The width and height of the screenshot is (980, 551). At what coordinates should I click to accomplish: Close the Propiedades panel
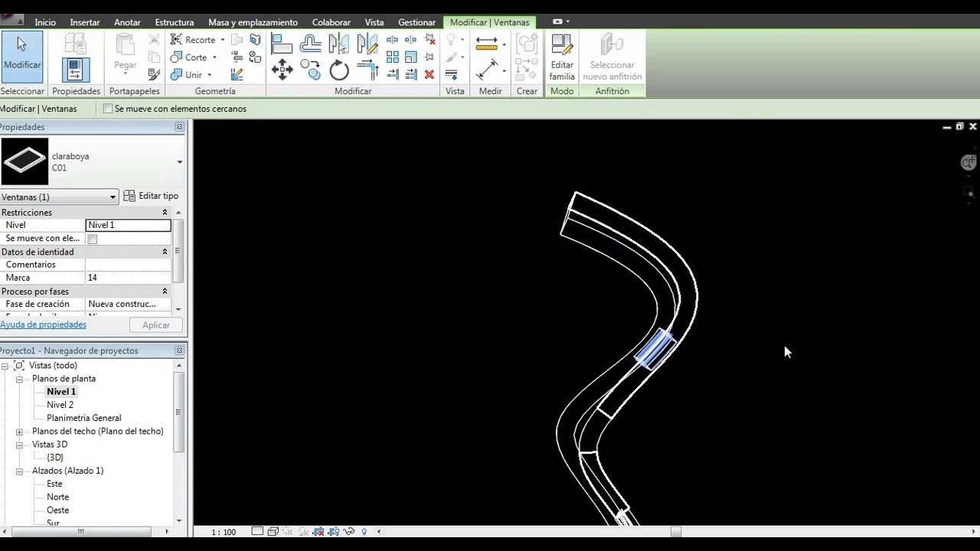click(179, 127)
